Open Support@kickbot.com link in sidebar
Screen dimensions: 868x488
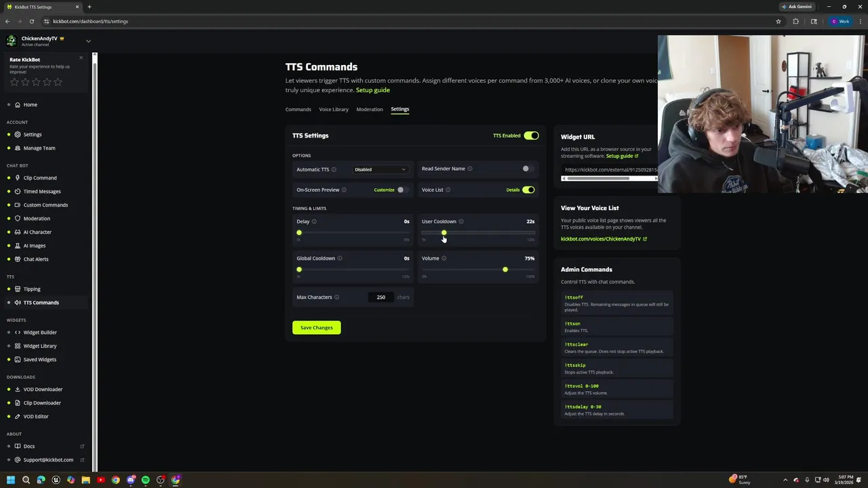48,460
